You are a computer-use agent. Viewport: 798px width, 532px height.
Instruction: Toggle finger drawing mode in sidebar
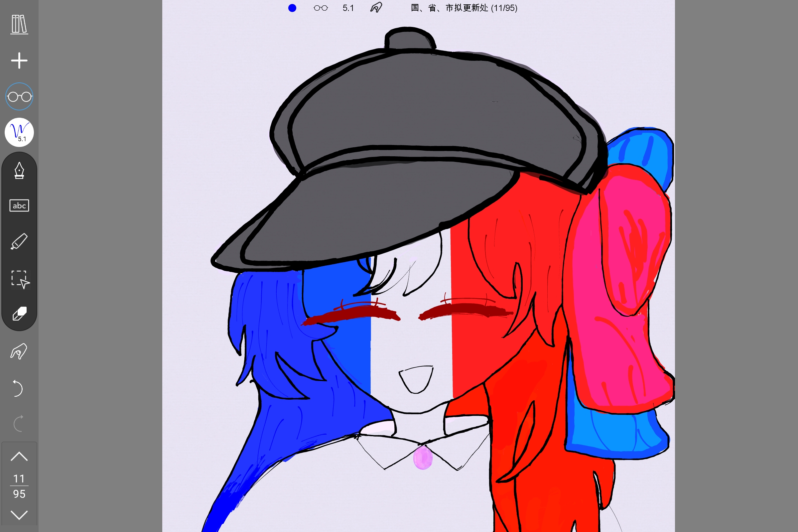pos(19,351)
